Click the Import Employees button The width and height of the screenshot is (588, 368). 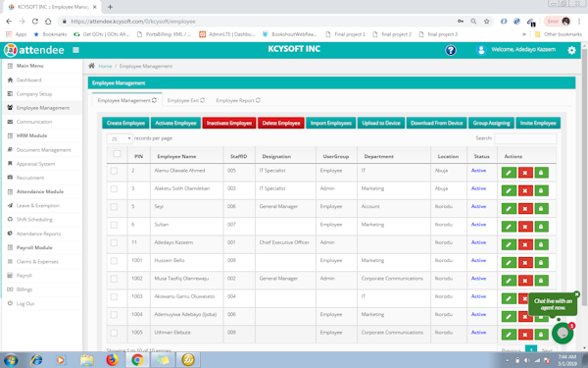click(331, 123)
